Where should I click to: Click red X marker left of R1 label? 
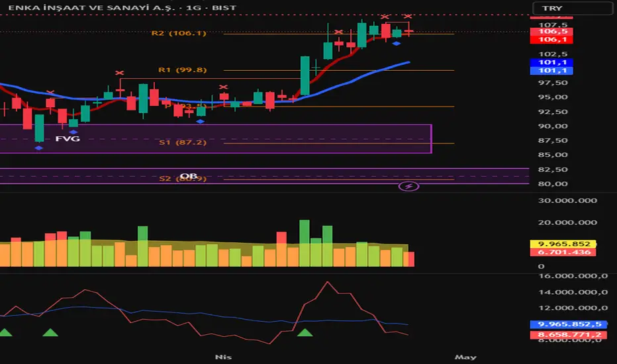(120, 73)
